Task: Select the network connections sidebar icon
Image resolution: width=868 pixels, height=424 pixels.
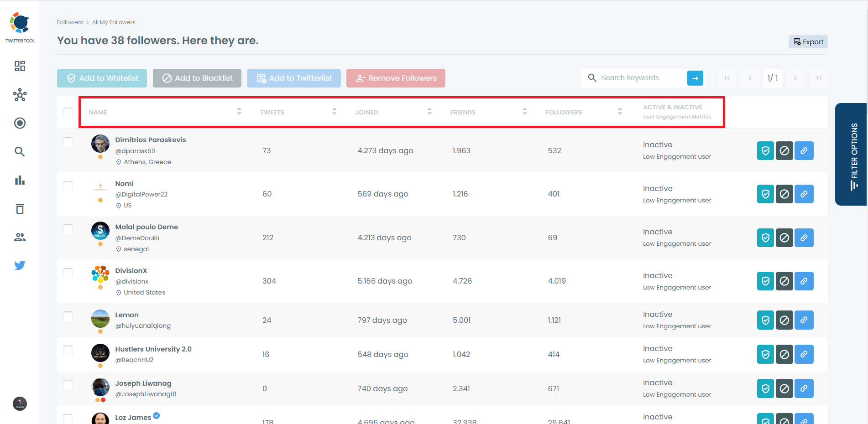Action: (x=20, y=95)
